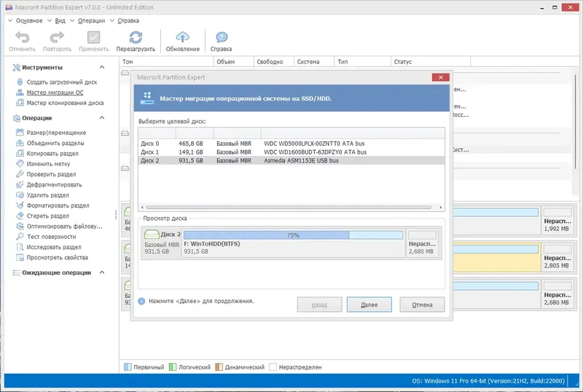
Task: Click the Том column header
Action: click(167, 62)
